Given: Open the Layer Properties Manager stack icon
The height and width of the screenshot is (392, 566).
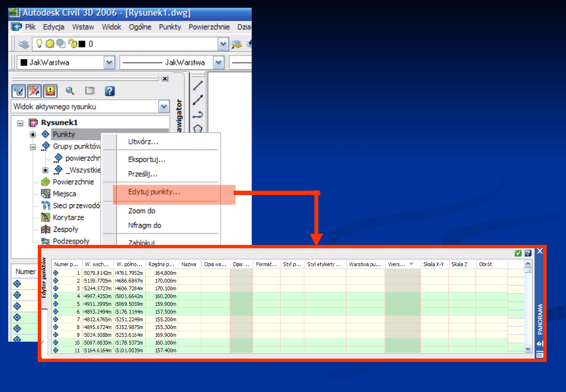Looking at the screenshot, I should (x=24, y=44).
